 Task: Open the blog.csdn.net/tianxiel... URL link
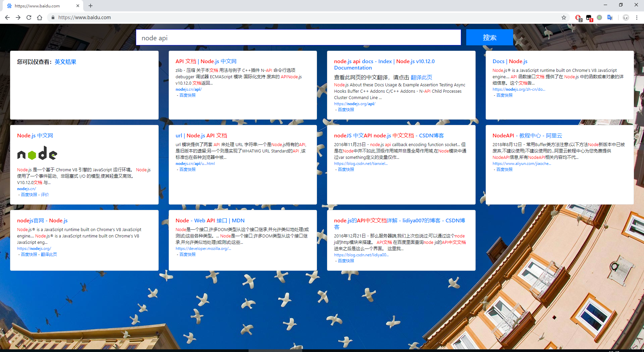[x=361, y=164]
